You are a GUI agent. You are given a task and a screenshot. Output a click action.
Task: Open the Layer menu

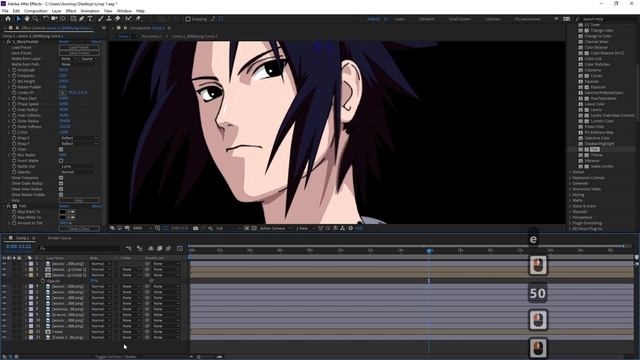[56, 11]
